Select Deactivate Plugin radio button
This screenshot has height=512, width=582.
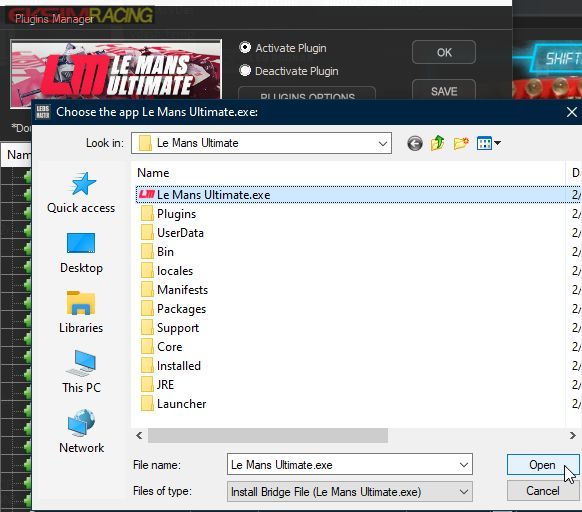(245, 70)
